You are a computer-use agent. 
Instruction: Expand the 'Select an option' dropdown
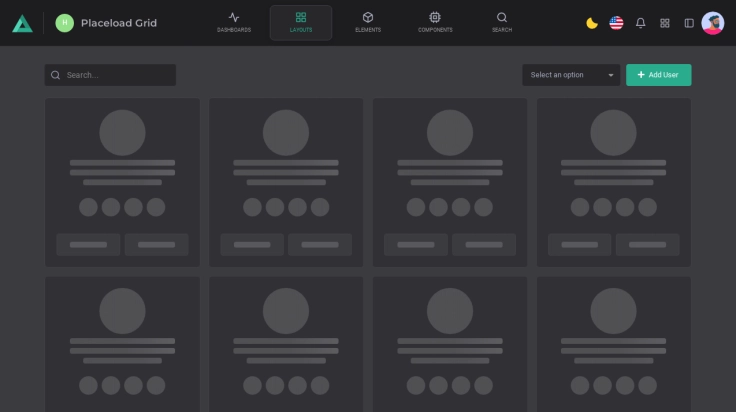(x=565, y=75)
